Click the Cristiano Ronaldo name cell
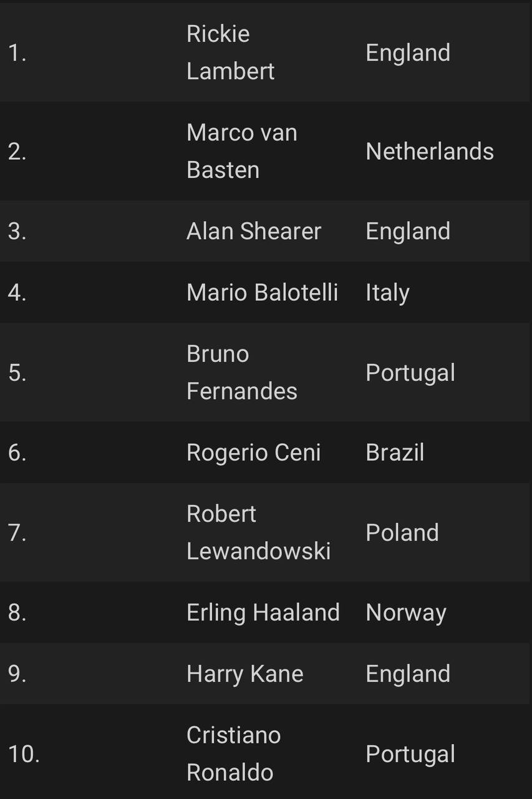Screen dimensions: 532x799 pos(233,754)
